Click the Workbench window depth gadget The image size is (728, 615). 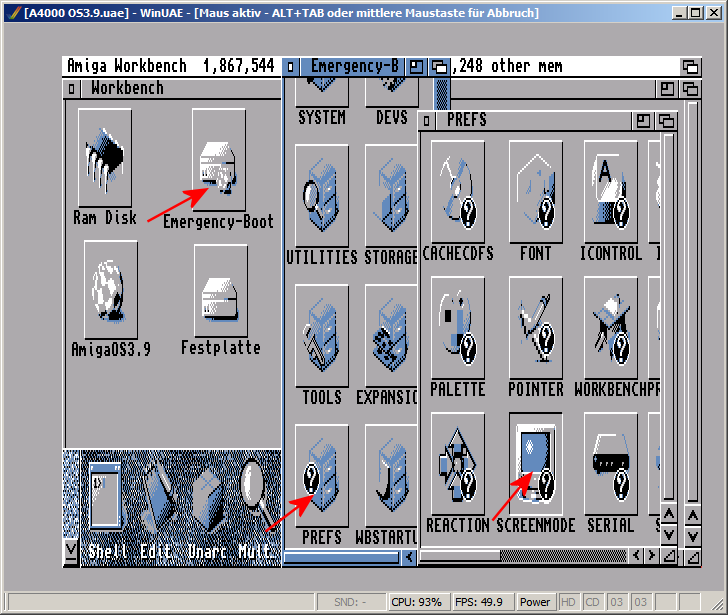[x=690, y=88]
